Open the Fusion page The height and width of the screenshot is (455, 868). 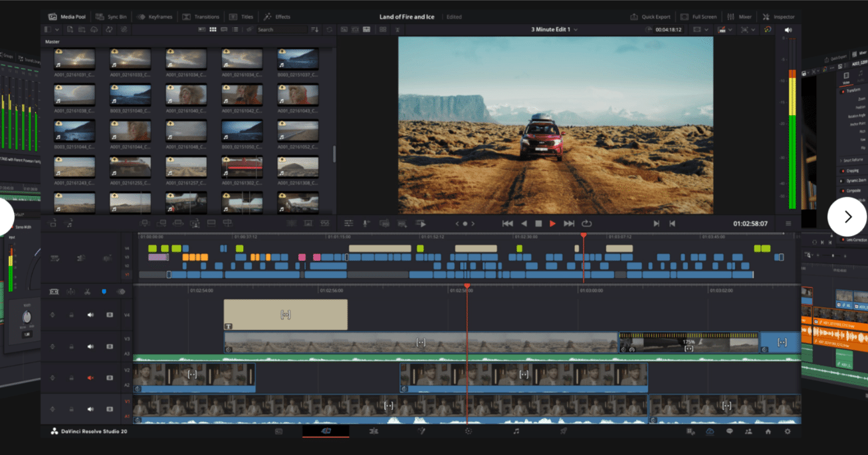click(x=422, y=431)
